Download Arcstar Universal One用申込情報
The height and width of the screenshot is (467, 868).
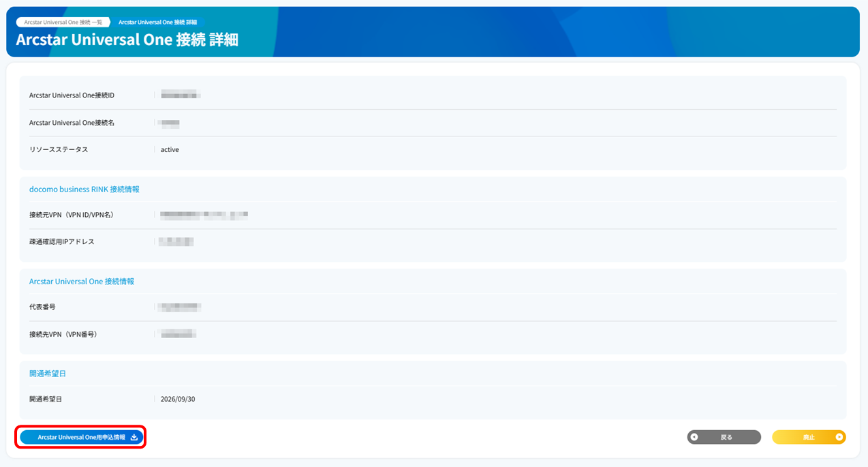click(x=81, y=437)
